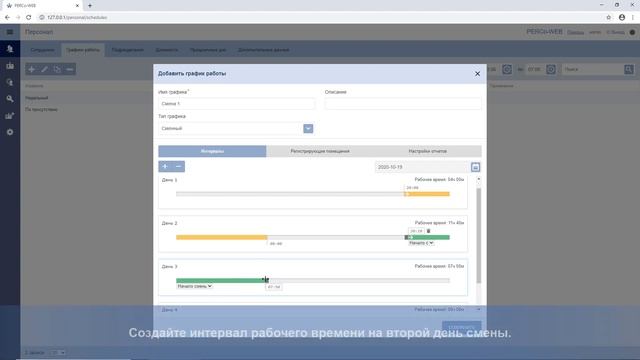Click the Сохранить button in the dialog
This screenshot has width=640, height=360.
pos(461,327)
